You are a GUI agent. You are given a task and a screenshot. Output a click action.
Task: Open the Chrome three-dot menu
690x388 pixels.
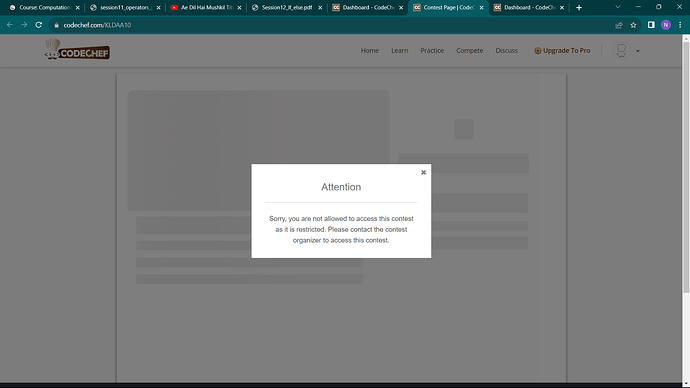680,25
